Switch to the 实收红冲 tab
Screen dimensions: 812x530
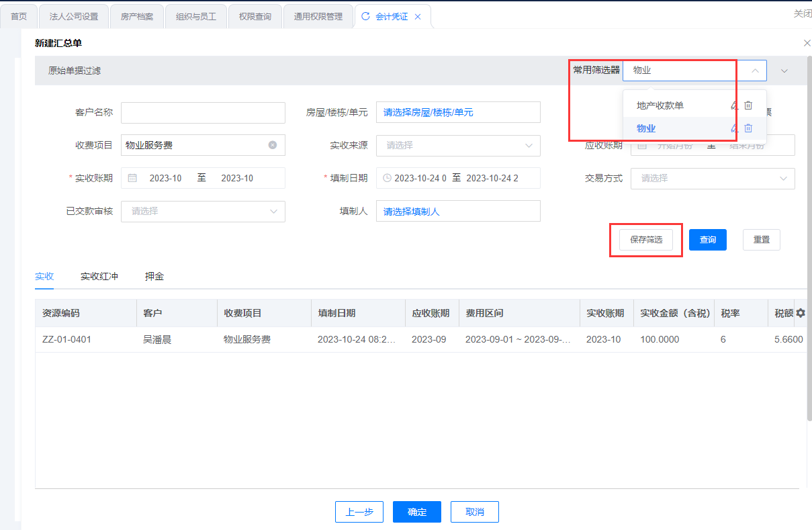(99, 276)
